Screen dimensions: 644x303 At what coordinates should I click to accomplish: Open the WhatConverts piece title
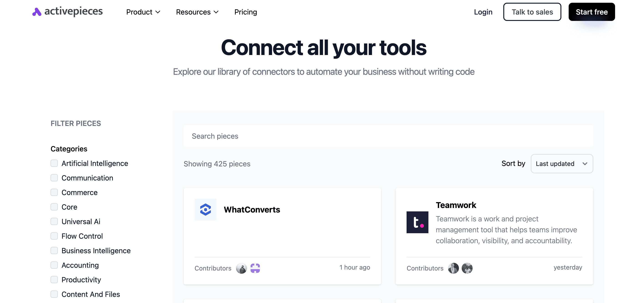pyautogui.click(x=252, y=210)
